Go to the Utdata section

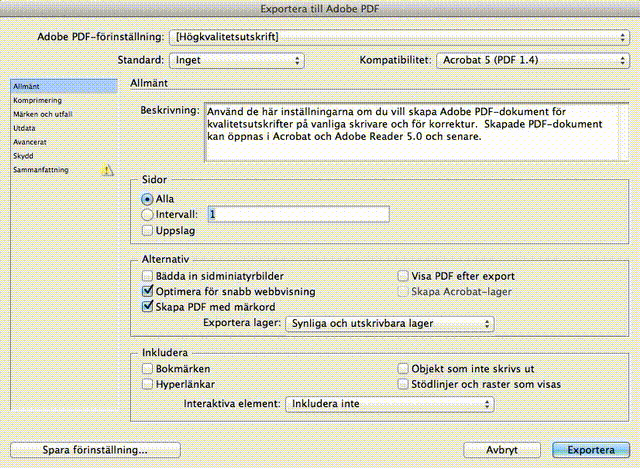coord(64,128)
